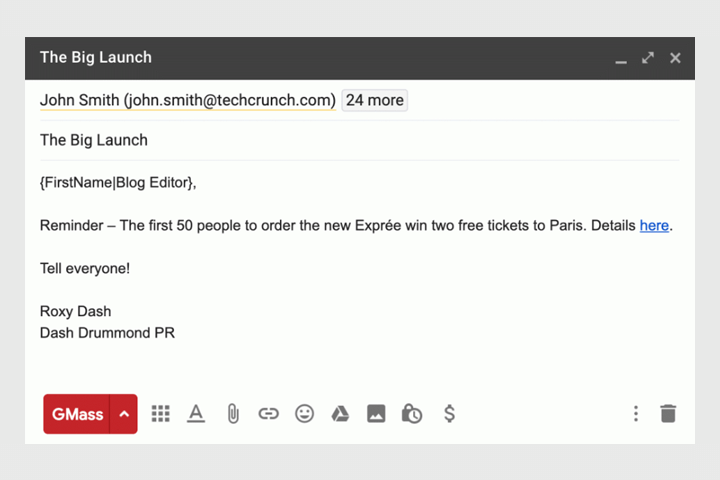Minimize the compose window

coord(621,59)
